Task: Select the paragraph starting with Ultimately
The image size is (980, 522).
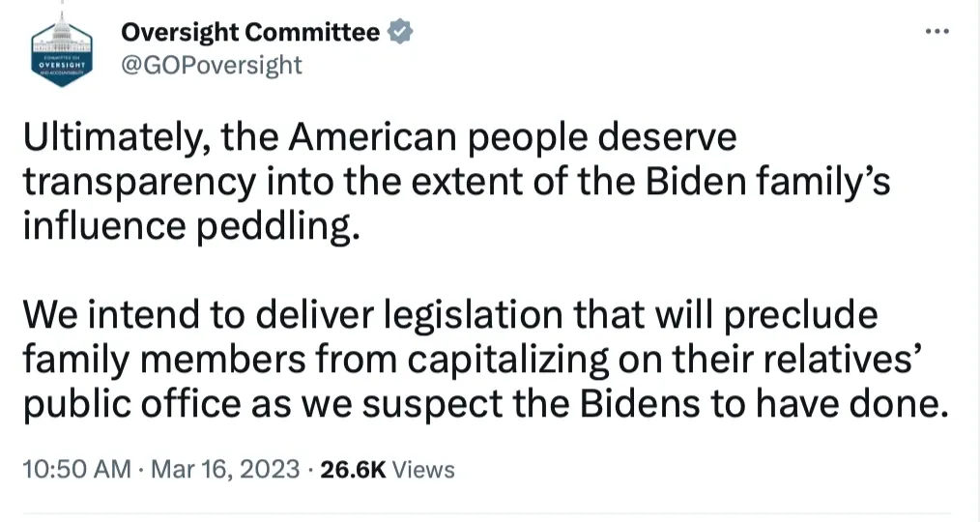Action: 456,182
